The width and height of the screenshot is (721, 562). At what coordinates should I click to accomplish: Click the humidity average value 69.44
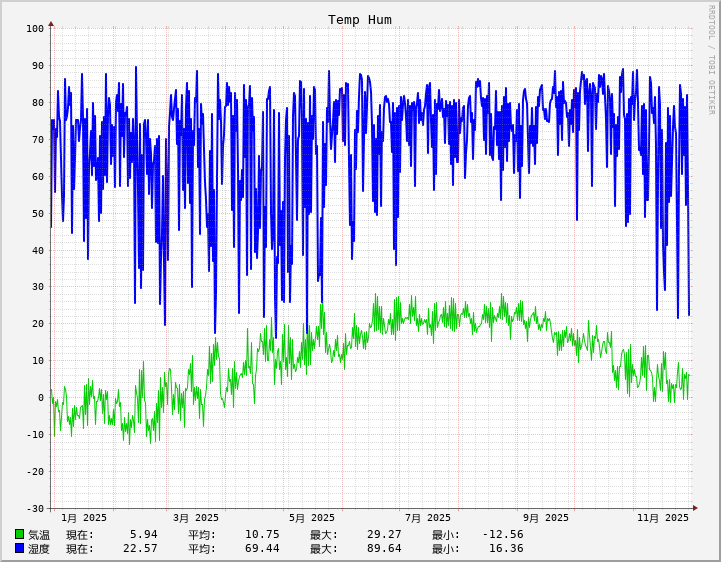pos(262,548)
